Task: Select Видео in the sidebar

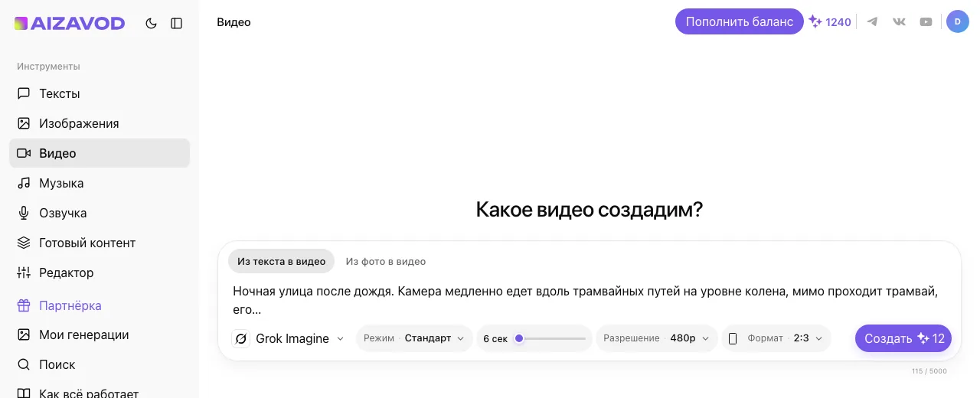Action: (x=100, y=153)
